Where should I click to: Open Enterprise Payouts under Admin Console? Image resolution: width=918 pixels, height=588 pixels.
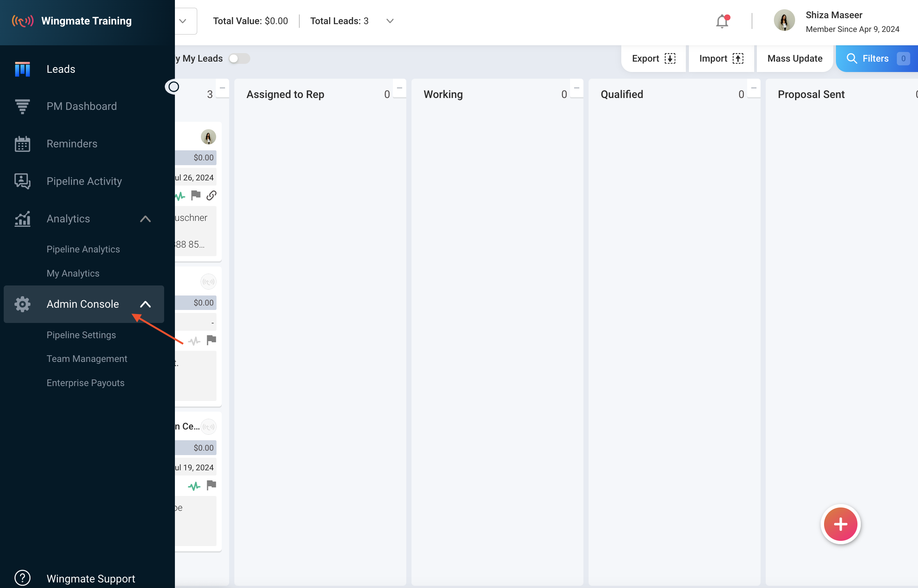(x=85, y=383)
